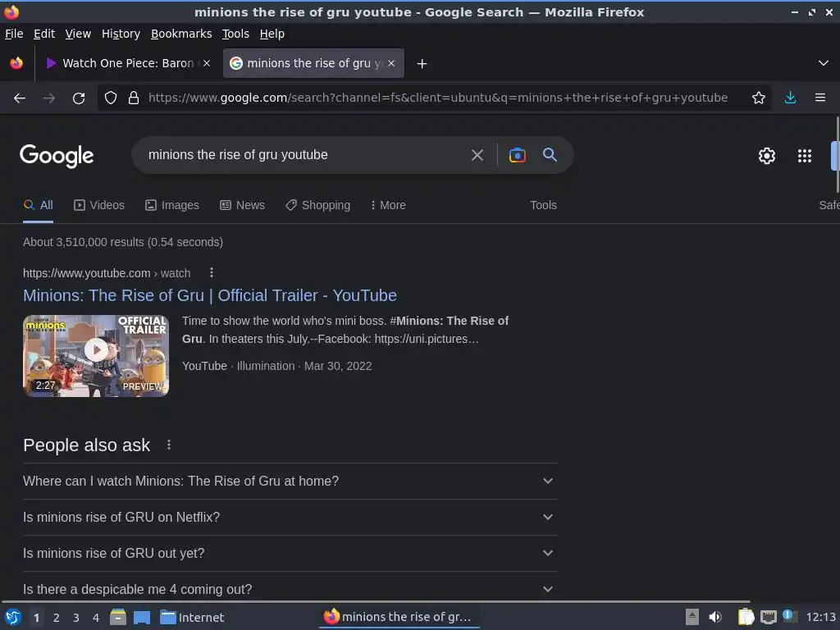Click the Firefox View pinned icon
The height and width of the screenshot is (630, 840).
coord(16,63)
